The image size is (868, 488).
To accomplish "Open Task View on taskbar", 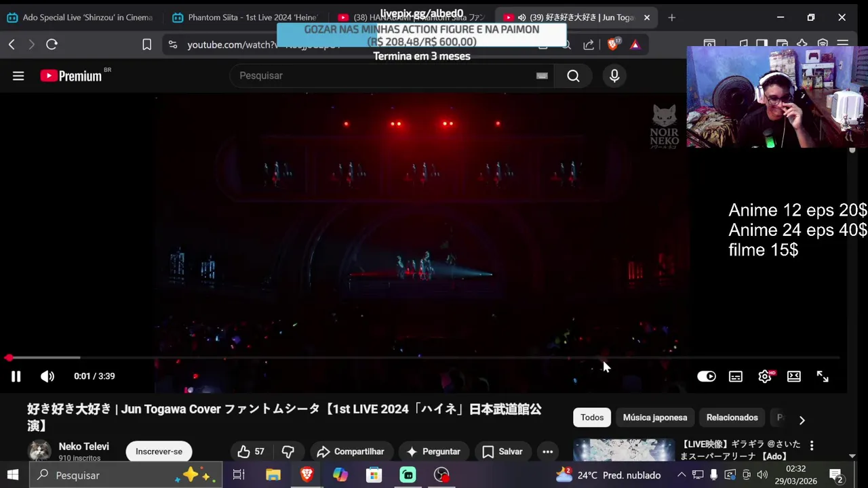I will [239, 475].
